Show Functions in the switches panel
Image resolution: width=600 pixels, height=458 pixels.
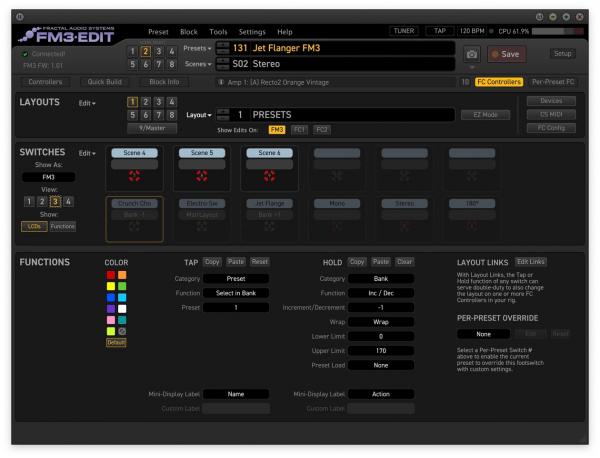coord(63,227)
